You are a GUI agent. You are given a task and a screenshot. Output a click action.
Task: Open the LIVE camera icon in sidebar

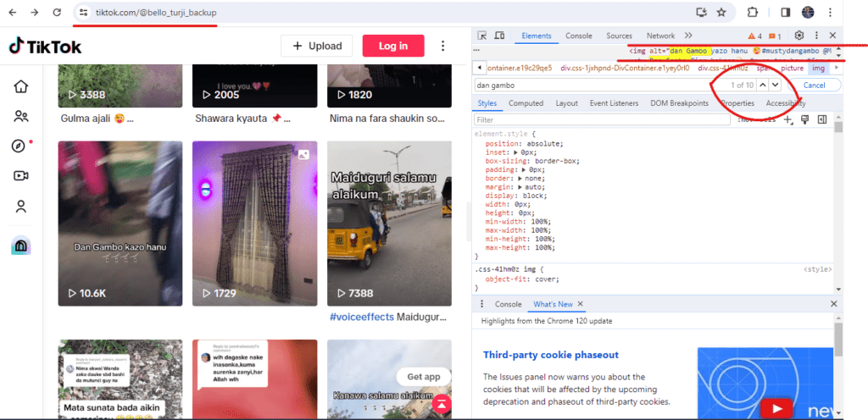pyautogui.click(x=21, y=176)
